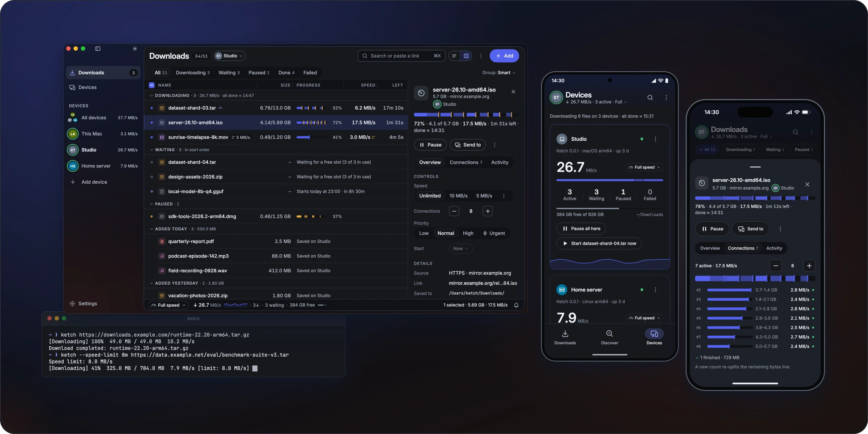Open the Start Now dropdown
868x434 pixels.
[x=460, y=248]
